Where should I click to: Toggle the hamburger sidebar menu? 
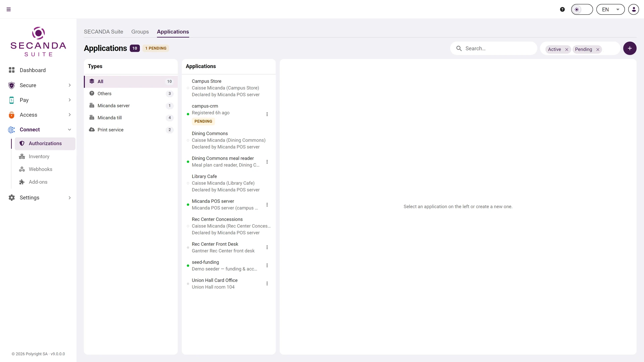pyautogui.click(x=9, y=9)
